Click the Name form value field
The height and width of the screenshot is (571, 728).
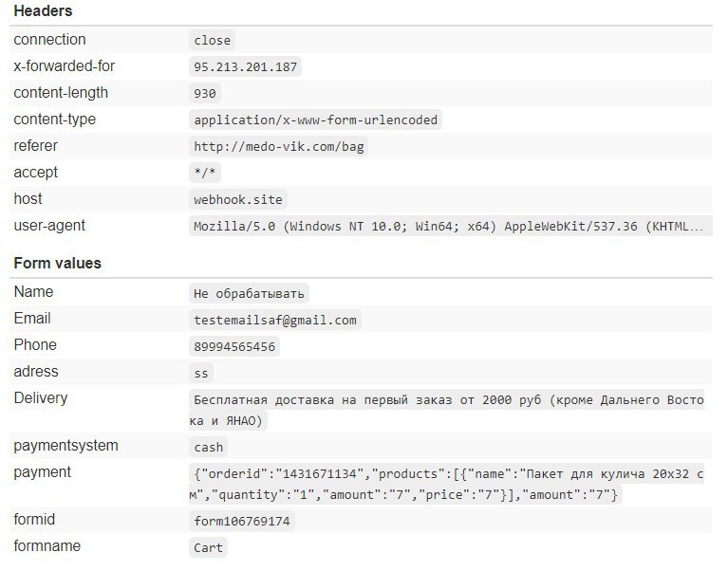249,294
